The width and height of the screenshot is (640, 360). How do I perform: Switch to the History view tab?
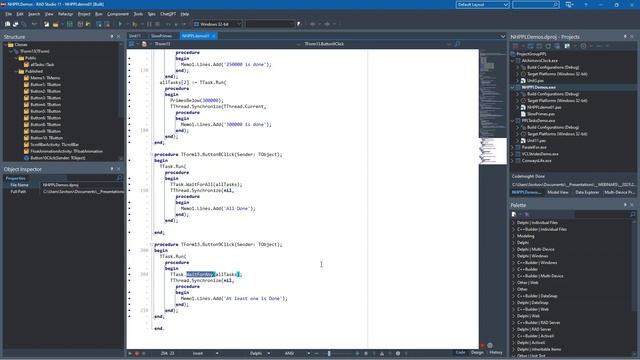click(x=496, y=352)
